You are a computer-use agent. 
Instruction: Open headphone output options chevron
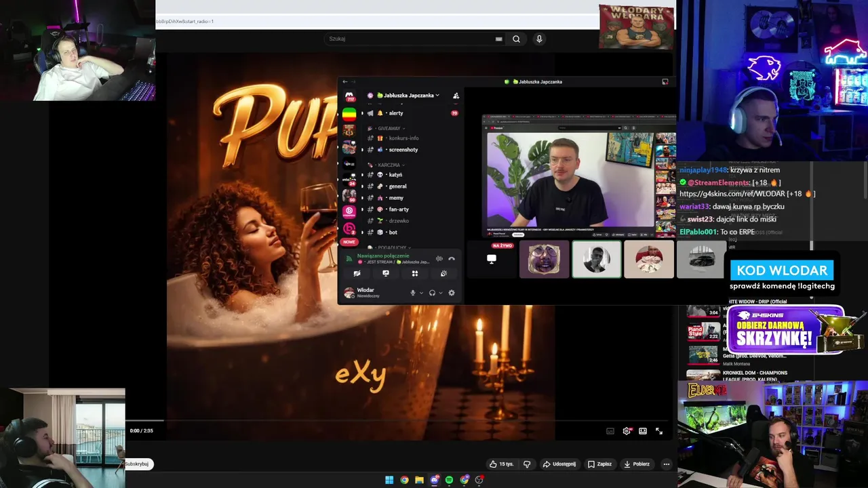pos(441,293)
